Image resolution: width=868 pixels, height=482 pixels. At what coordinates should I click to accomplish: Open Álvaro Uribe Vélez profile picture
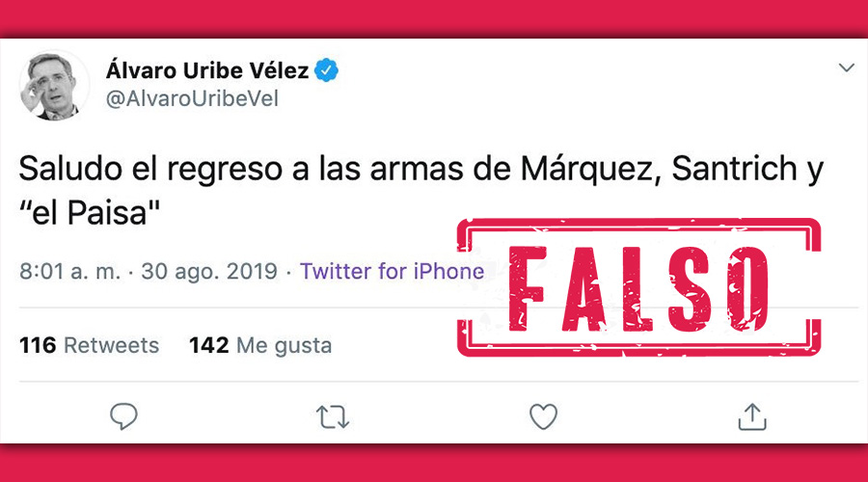(x=53, y=85)
